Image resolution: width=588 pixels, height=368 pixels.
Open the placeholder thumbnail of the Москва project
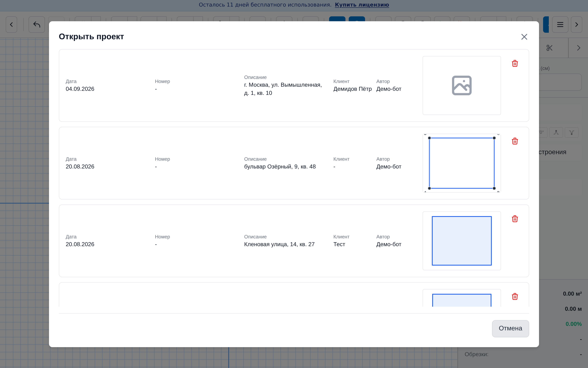point(462,85)
